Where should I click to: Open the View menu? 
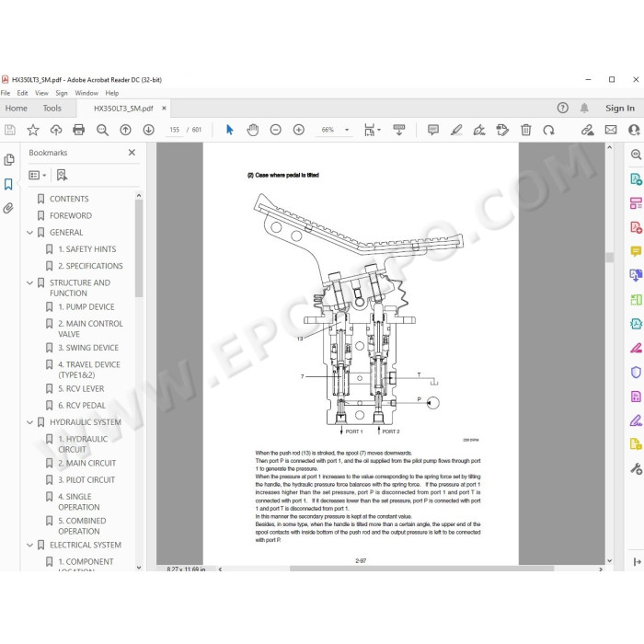pos(41,93)
